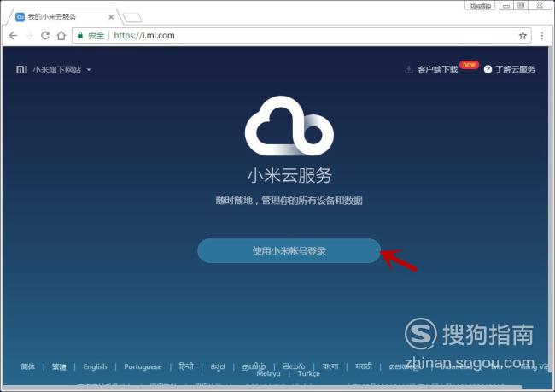Viewport: 555px width, 392px height.
Task: Click 使用小米帐号登录 login button
Action: 289,251
